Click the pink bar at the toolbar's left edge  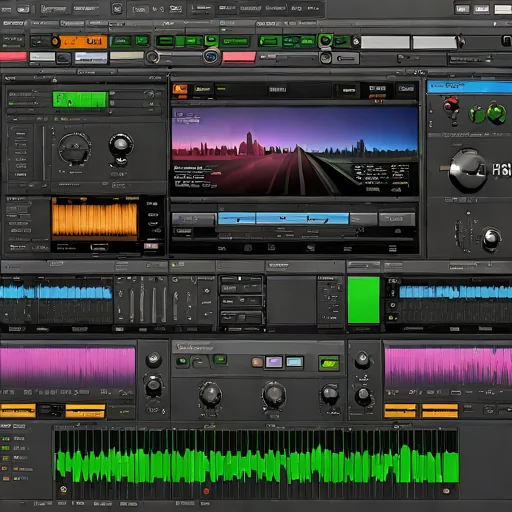point(13,56)
